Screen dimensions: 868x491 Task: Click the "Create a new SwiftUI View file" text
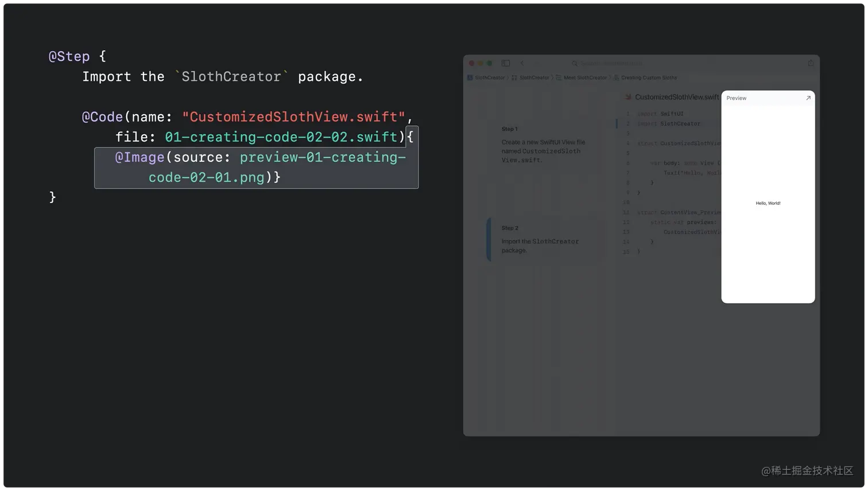pyautogui.click(x=543, y=142)
